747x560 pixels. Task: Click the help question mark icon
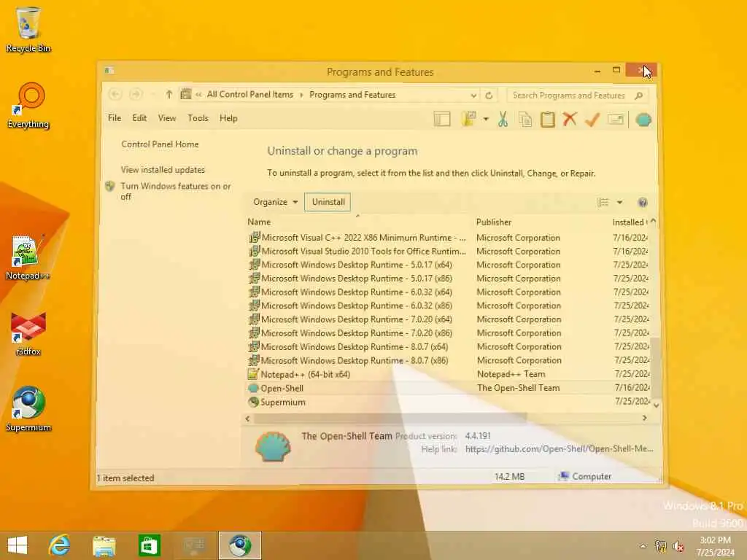click(x=642, y=203)
